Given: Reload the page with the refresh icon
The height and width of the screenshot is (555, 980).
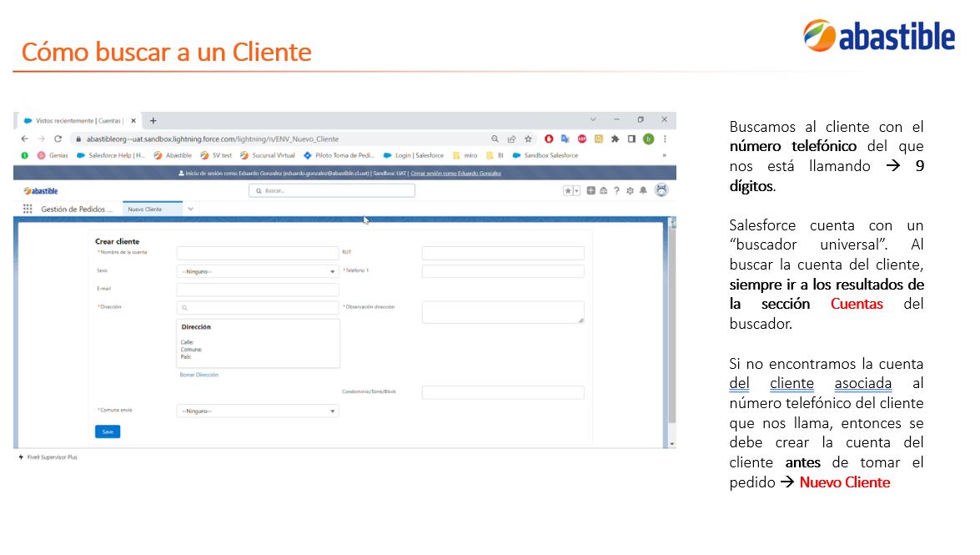Looking at the screenshot, I should click(58, 139).
